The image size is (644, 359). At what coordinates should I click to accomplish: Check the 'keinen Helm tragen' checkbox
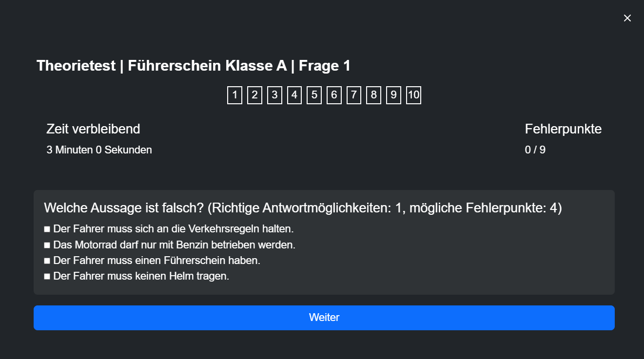(x=47, y=277)
